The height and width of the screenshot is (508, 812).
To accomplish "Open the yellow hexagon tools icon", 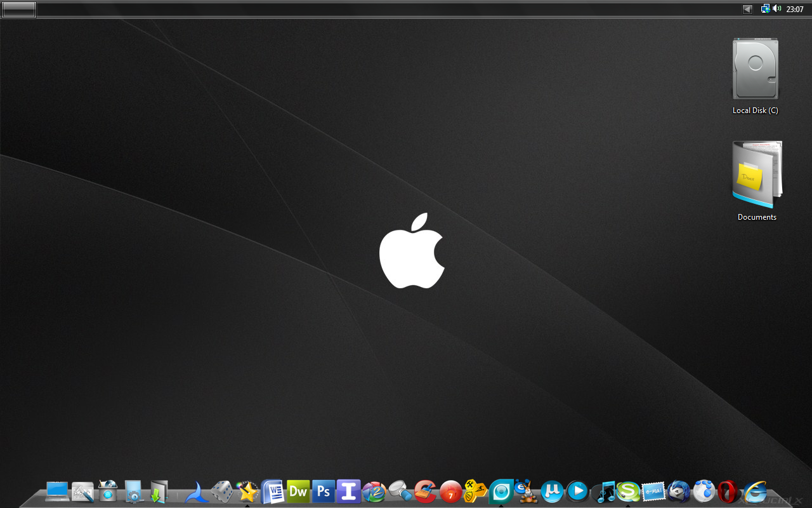I will point(476,491).
